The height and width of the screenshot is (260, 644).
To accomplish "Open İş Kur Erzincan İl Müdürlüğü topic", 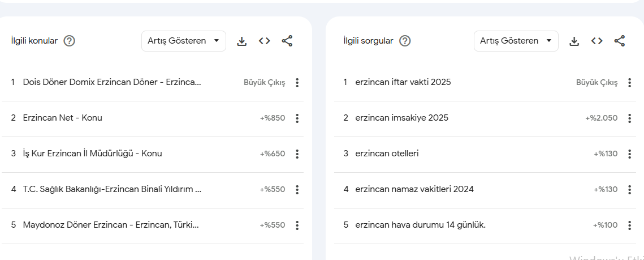I will point(153,154).
